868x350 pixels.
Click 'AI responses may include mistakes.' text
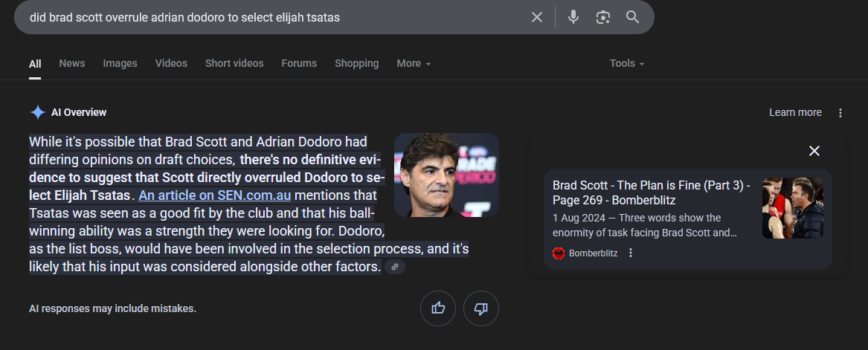pyautogui.click(x=112, y=308)
